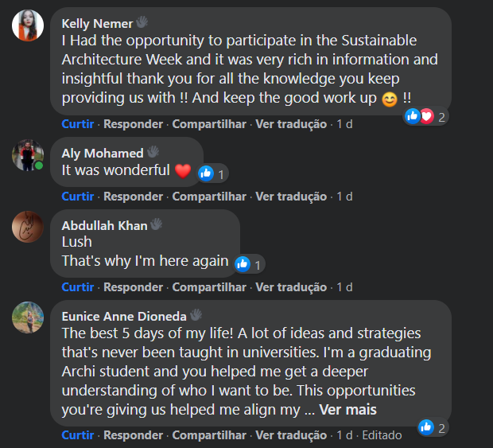Click the wave badge next to Kelly Nemer
This screenshot has height=448, width=493.
pyautogui.click(x=143, y=21)
